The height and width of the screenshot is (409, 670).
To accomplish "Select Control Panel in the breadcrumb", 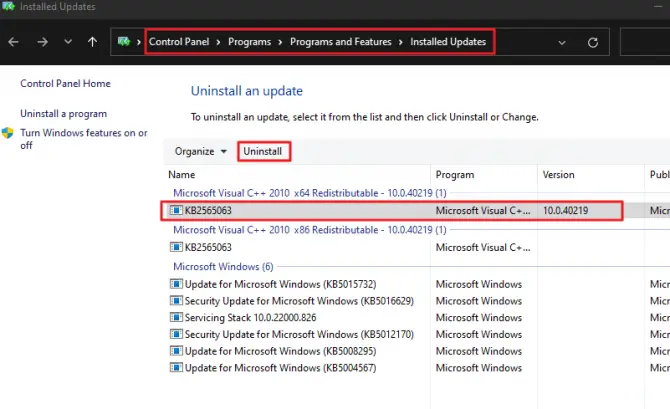I will coord(179,42).
